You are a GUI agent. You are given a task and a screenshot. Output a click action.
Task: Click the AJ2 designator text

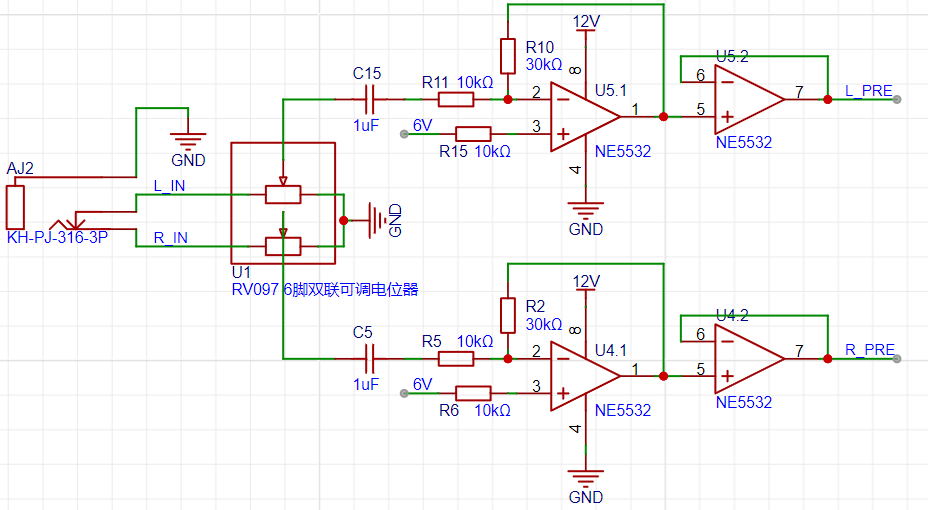click(20, 168)
